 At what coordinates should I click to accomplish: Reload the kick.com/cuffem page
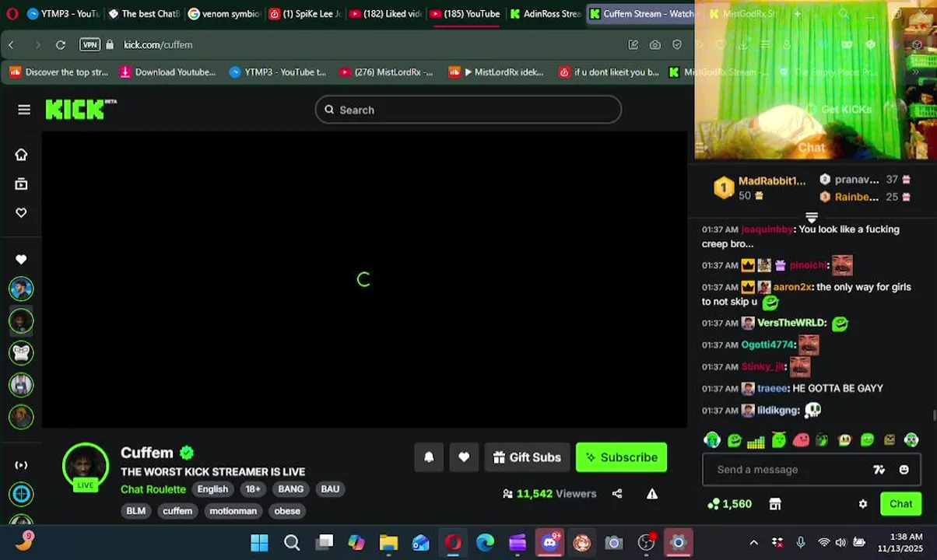point(61,44)
